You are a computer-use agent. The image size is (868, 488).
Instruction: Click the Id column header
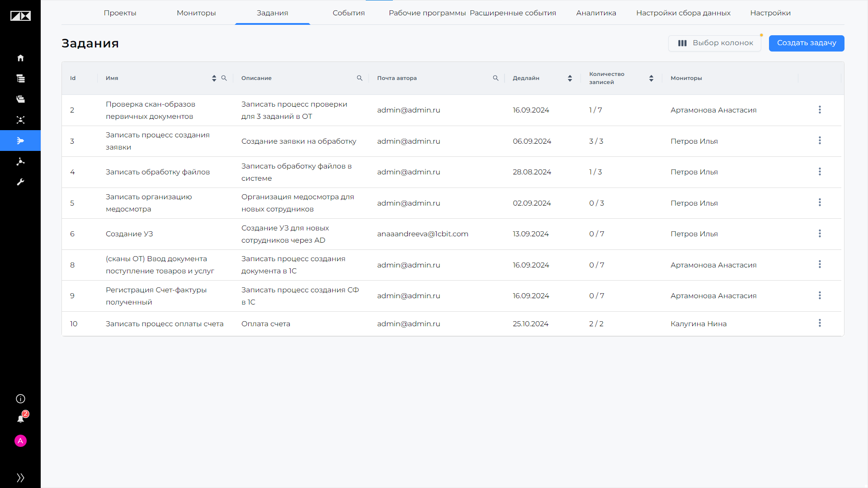coord(73,78)
